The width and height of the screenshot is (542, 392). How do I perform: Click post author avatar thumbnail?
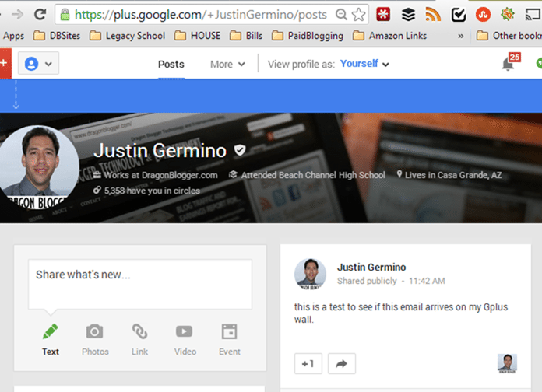click(310, 275)
